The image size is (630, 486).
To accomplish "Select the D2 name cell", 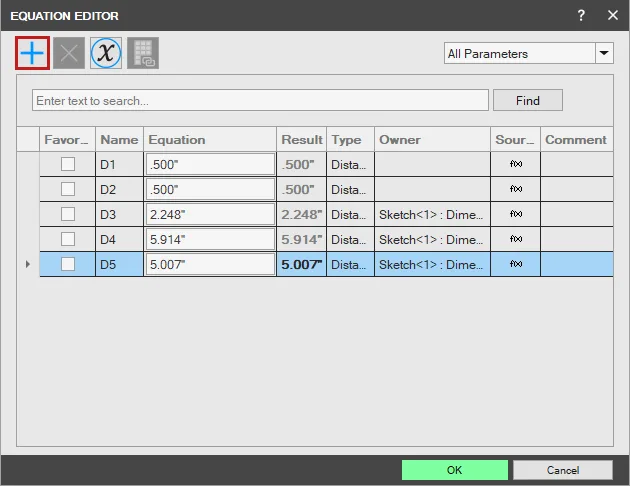I will click(x=119, y=189).
